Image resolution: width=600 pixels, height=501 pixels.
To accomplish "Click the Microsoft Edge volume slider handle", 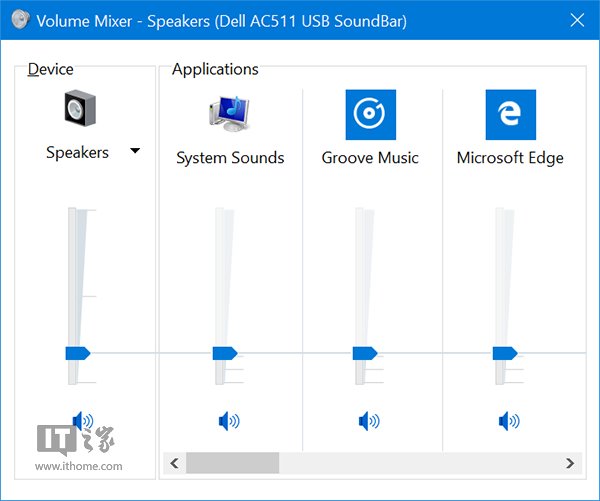I will [505, 353].
